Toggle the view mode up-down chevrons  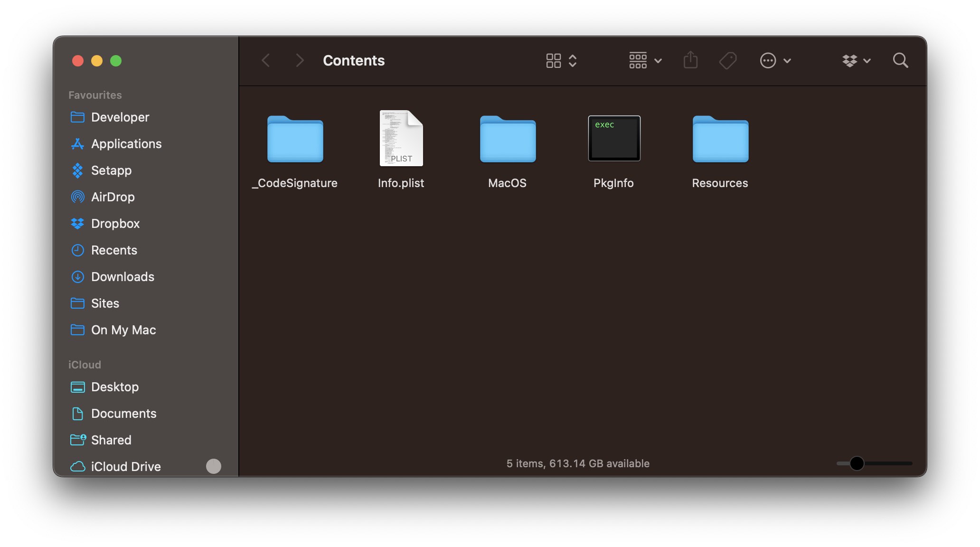pos(573,61)
